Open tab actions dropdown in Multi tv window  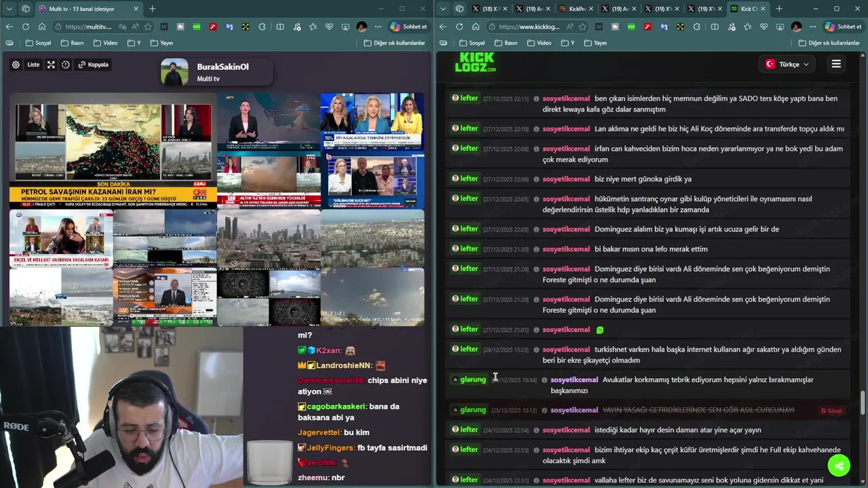[x=9, y=9]
